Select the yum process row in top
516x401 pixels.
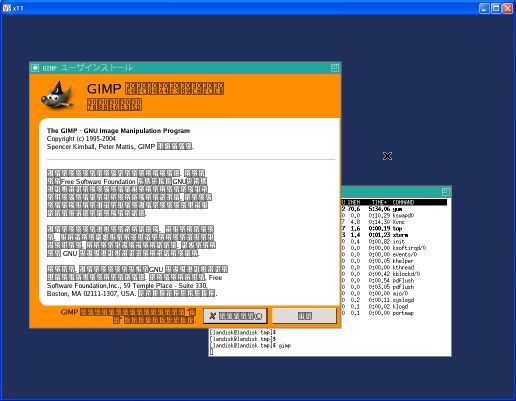394,209
